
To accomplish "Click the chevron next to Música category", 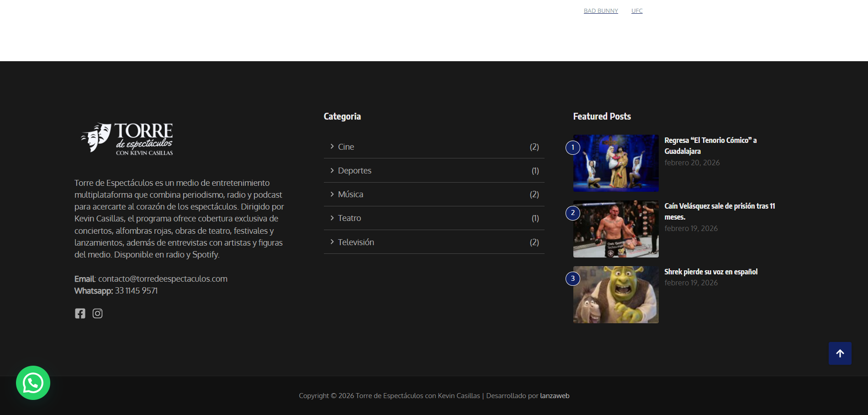I will tap(332, 194).
